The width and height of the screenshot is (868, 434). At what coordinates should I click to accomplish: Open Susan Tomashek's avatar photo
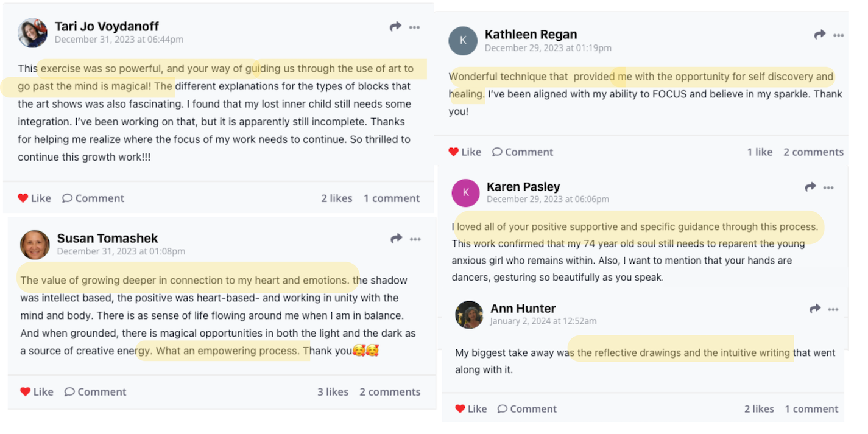point(35,245)
